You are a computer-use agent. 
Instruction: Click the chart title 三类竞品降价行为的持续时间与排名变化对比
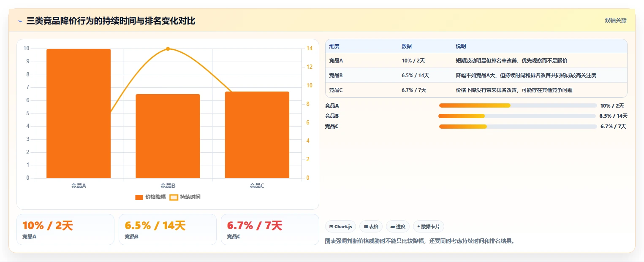pos(111,21)
